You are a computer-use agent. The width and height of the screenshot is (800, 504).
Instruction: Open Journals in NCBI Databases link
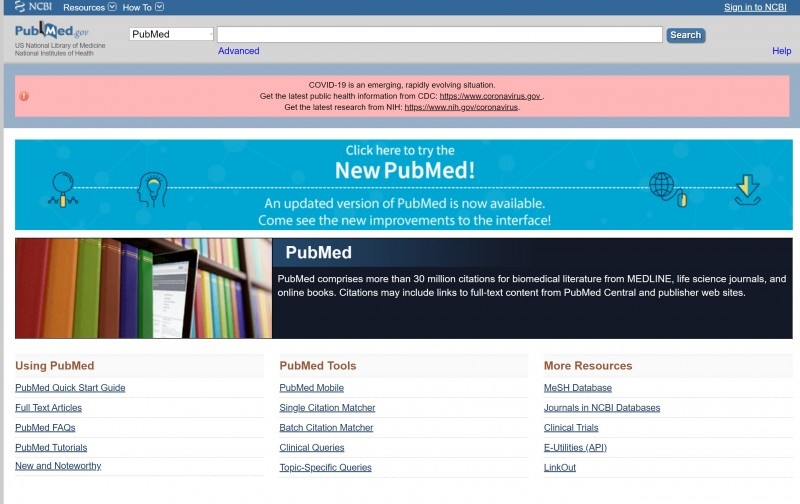tap(602, 408)
